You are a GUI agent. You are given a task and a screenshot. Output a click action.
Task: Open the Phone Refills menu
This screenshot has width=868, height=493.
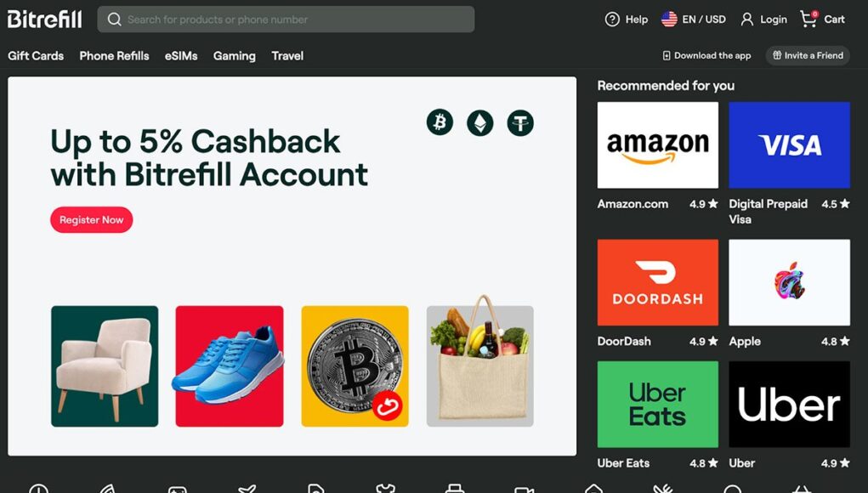click(x=114, y=56)
